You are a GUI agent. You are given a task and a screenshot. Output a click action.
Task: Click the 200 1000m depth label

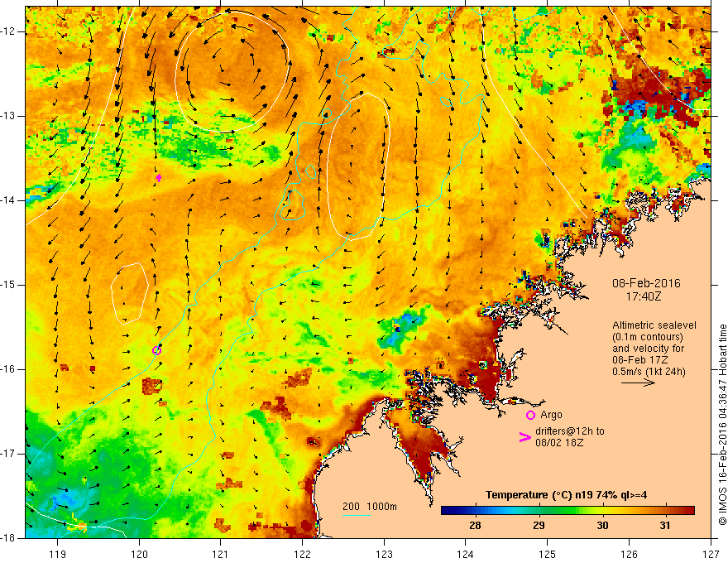[370, 507]
